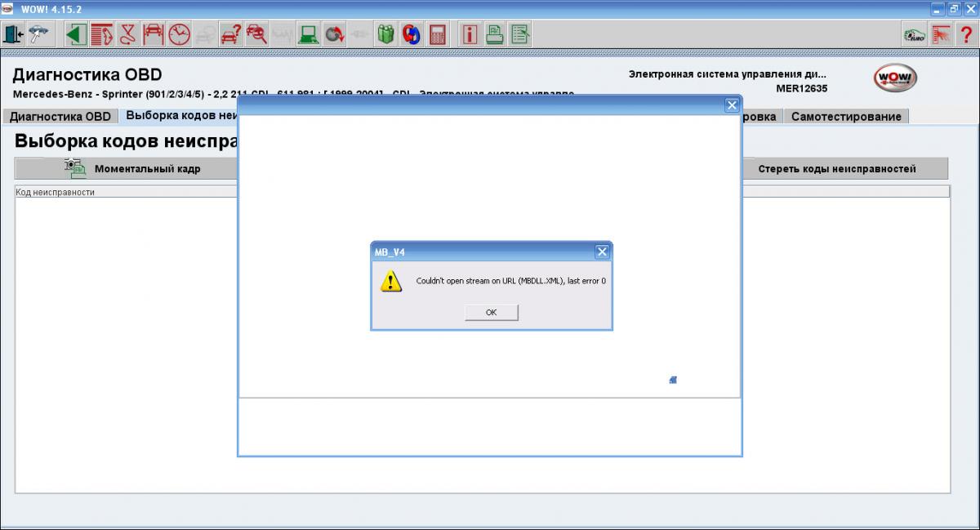Click the exit door icon in toolbar
Image resolution: width=980 pixels, height=530 pixels.
14,34
